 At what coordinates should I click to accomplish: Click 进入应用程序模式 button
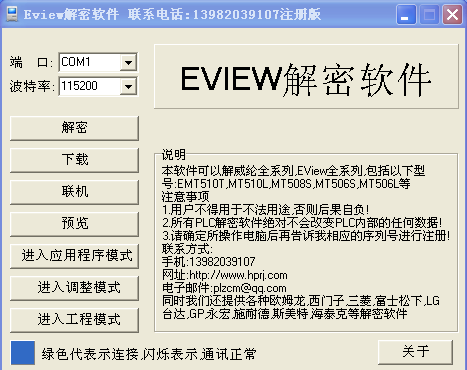(x=74, y=256)
